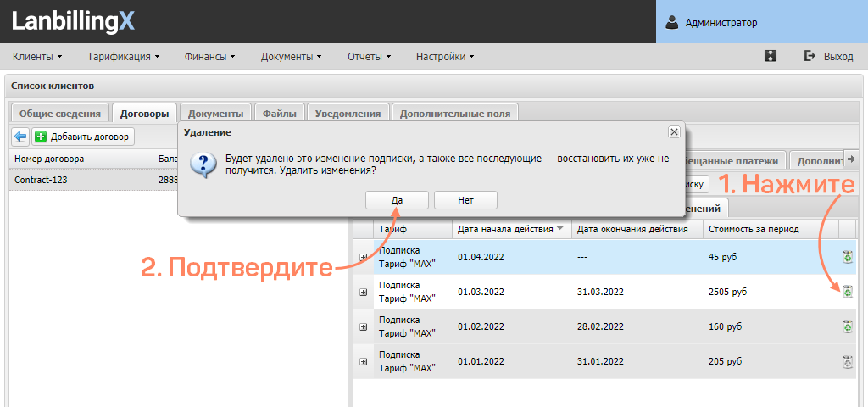The image size is (868, 407).
Task: Click the save icon next to Выход
Action: coord(770,57)
